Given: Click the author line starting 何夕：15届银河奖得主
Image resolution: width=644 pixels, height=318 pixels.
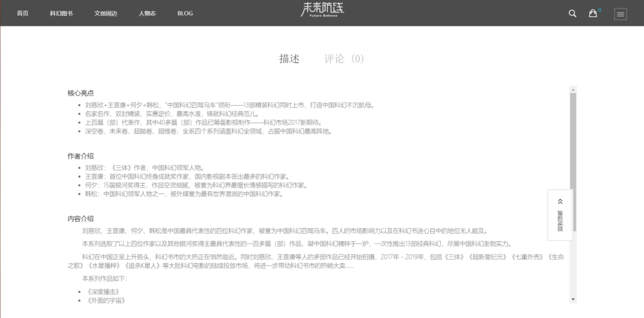Looking at the screenshot, I should (196, 185).
